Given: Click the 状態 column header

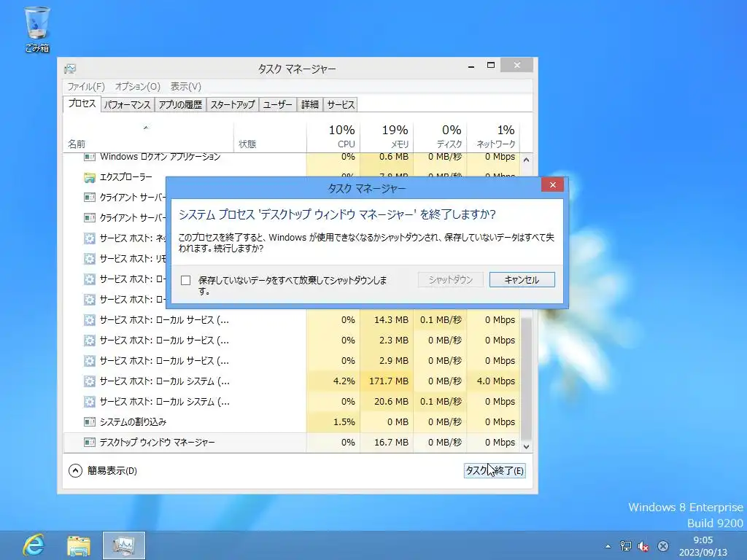Looking at the screenshot, I should click(270, 137).
